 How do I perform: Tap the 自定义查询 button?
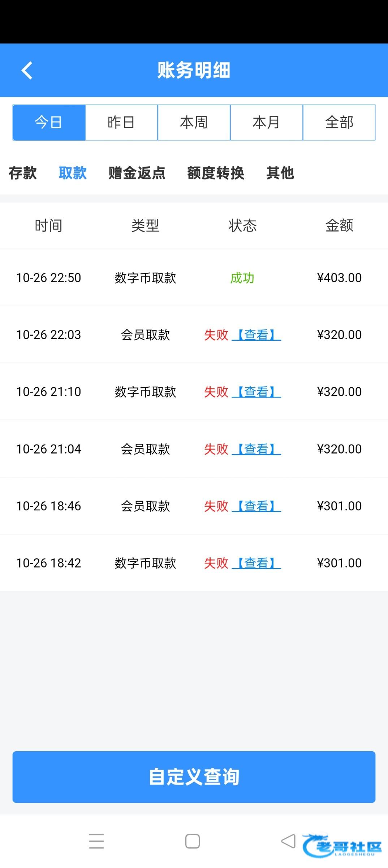194,777
